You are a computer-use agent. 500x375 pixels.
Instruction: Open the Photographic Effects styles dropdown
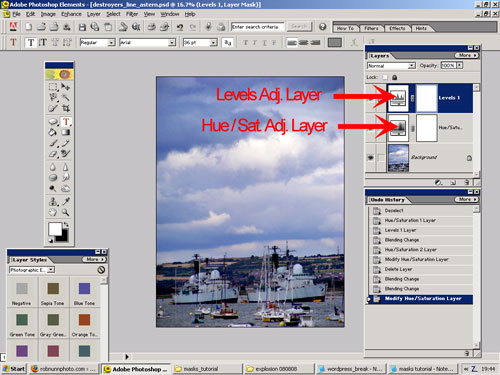[32, 270]
